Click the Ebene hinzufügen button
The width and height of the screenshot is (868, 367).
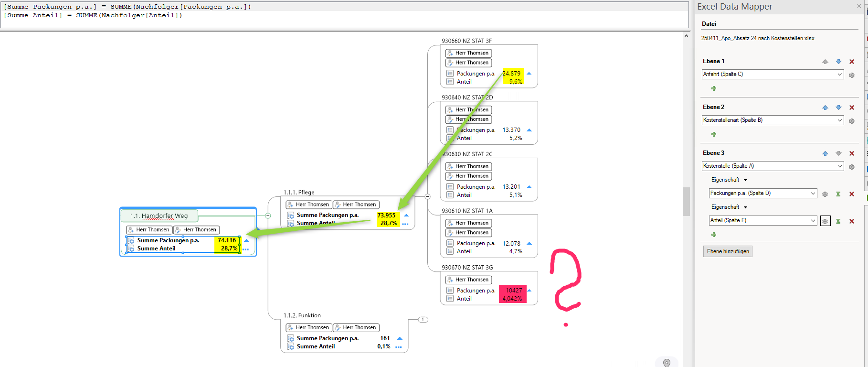728,251
